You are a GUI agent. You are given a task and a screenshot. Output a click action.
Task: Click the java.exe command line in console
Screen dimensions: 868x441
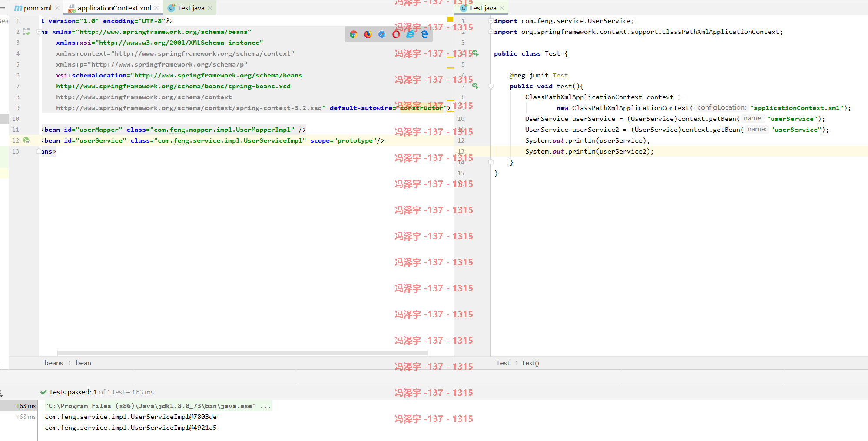point(158,406)
